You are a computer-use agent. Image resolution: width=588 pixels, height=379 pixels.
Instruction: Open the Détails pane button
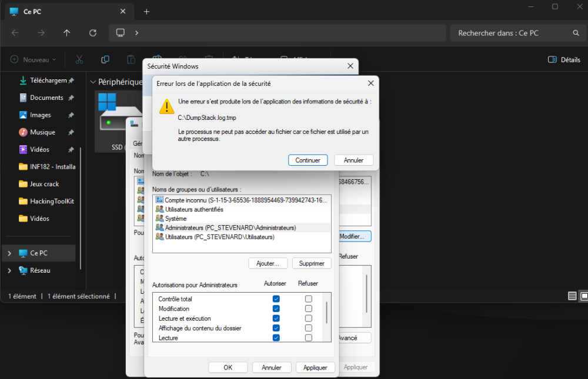click(564, 59)
